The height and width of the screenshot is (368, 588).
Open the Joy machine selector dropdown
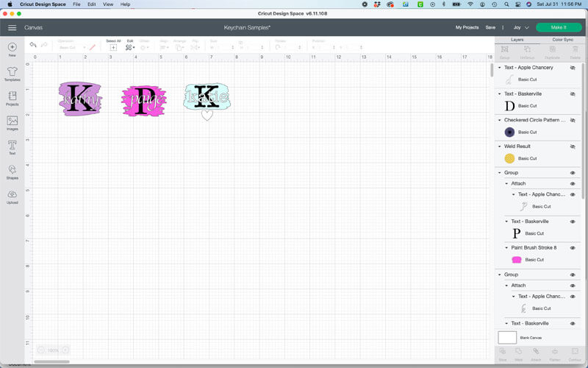click(521, 27)
